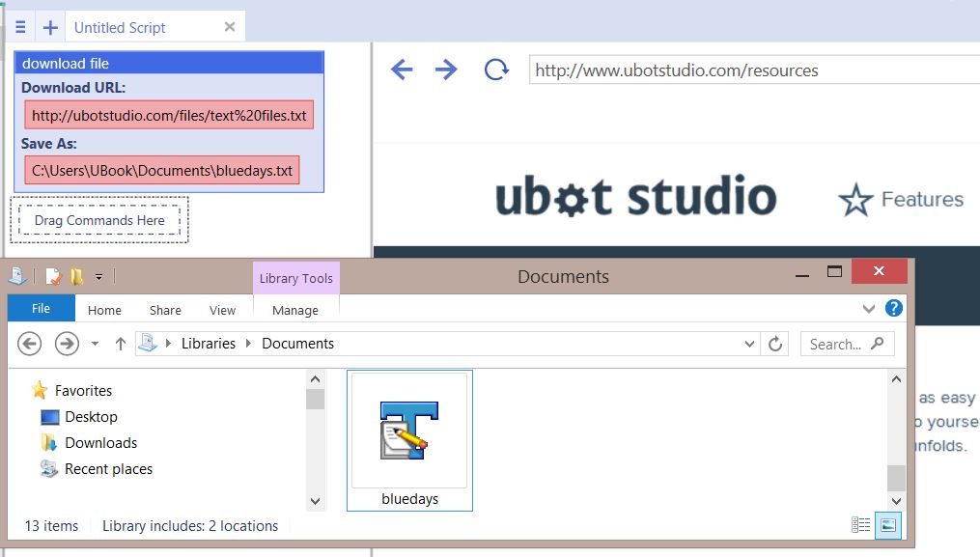Add a new script tab with plus icon
The height and width of the screenshot is (557, 980).
50,27
